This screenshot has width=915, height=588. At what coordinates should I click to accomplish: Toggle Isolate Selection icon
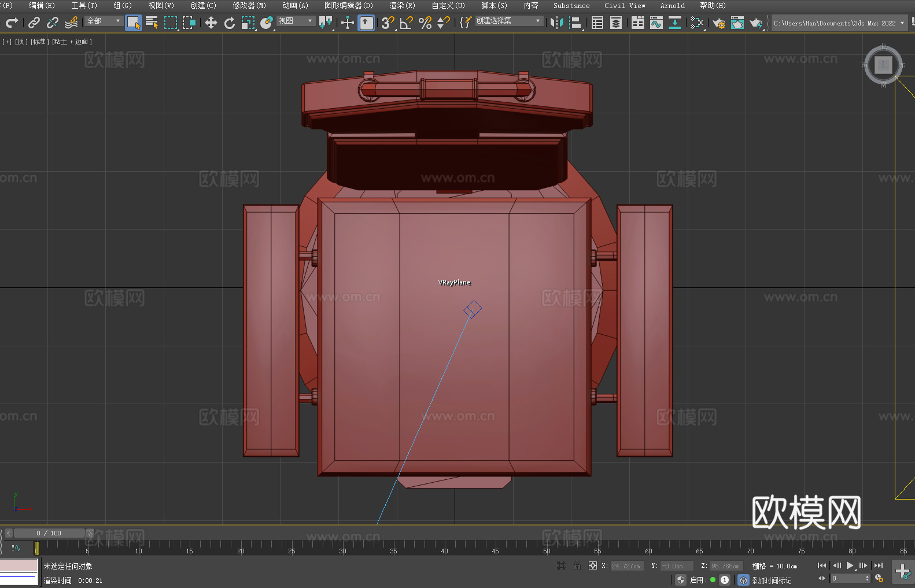(x=561, y=565)
